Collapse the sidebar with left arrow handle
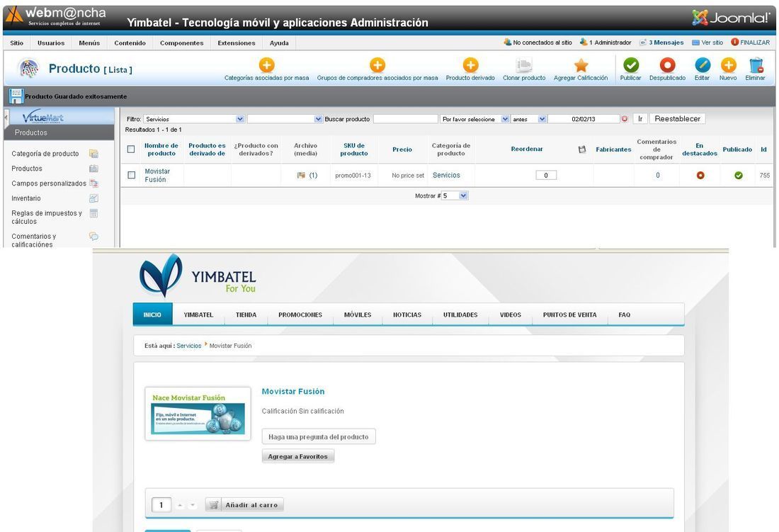 tap(6, 118)
